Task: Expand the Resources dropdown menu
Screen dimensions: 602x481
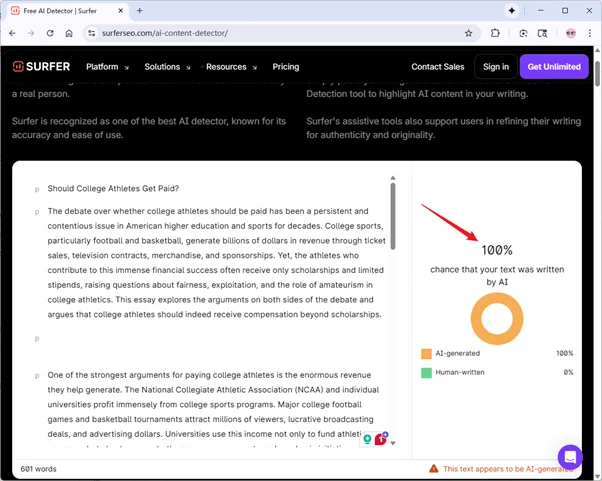Action: [231, 67]
